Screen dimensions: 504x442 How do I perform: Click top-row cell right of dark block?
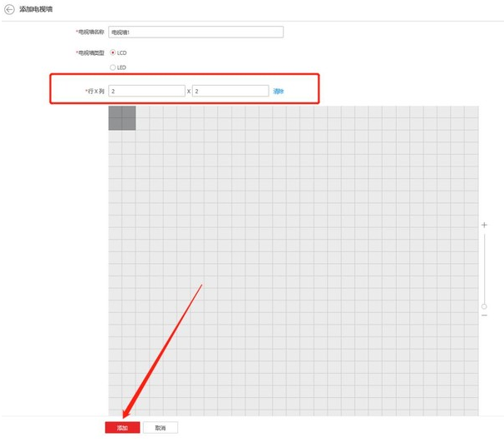pos(142,112)
